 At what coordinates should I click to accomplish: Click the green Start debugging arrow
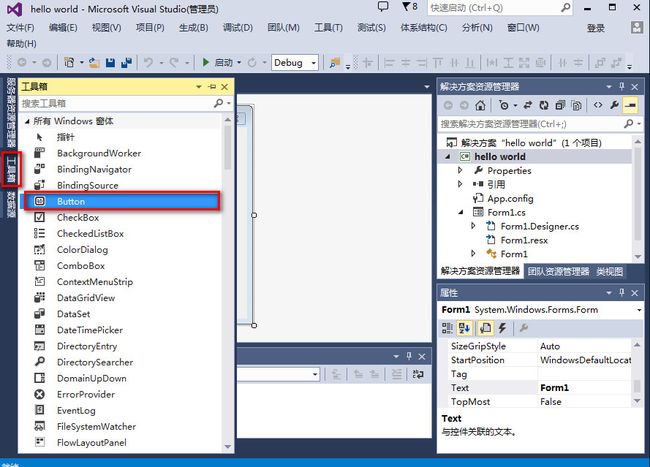point(206,63)
